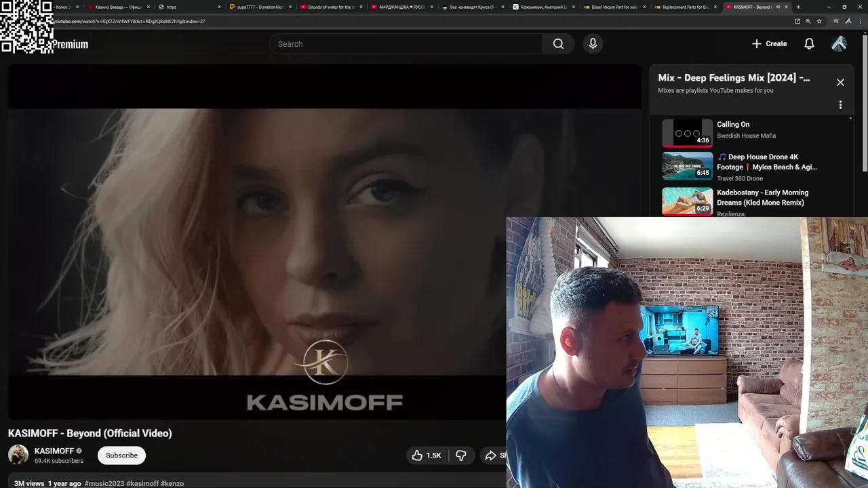868x488 pixels.
Task: Open the Chrome three-dot menu
Action: coord(860,21)
